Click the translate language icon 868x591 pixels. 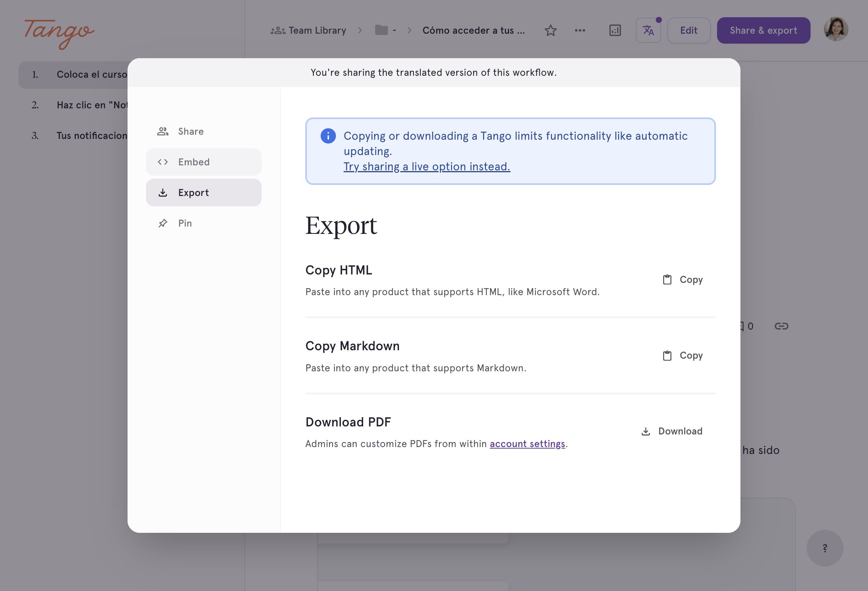(x=649, y=30)
